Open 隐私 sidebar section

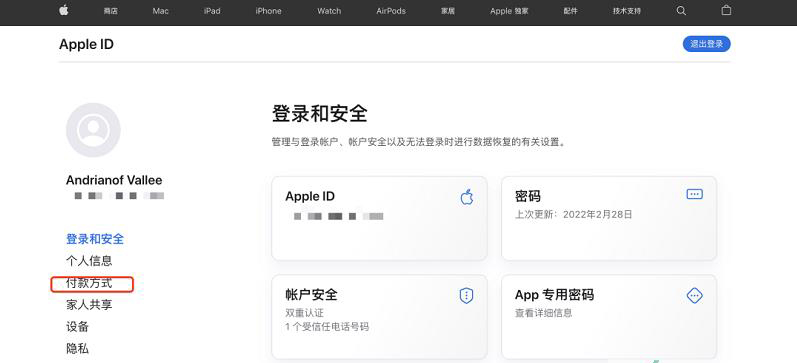click(x=77, y=349)
